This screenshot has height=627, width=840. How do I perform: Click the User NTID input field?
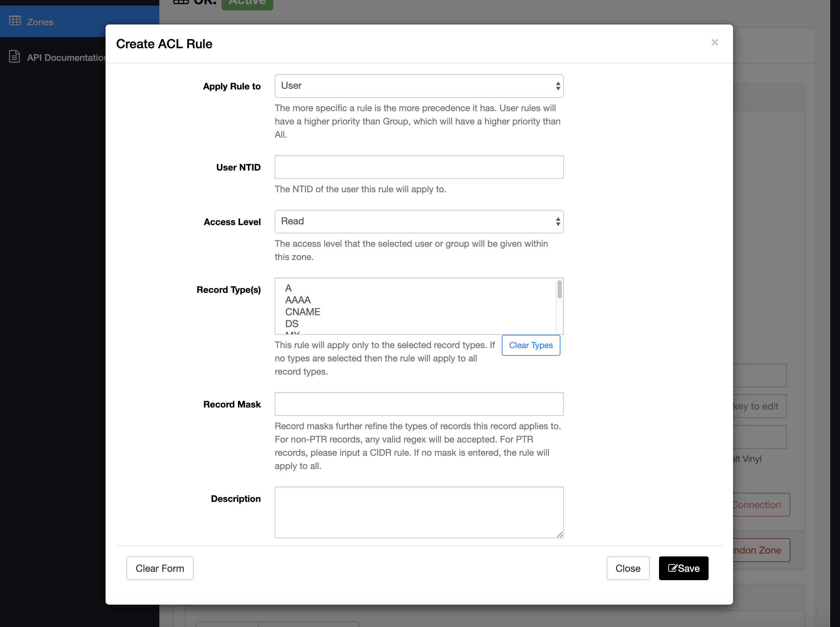[x=419, y=167]
